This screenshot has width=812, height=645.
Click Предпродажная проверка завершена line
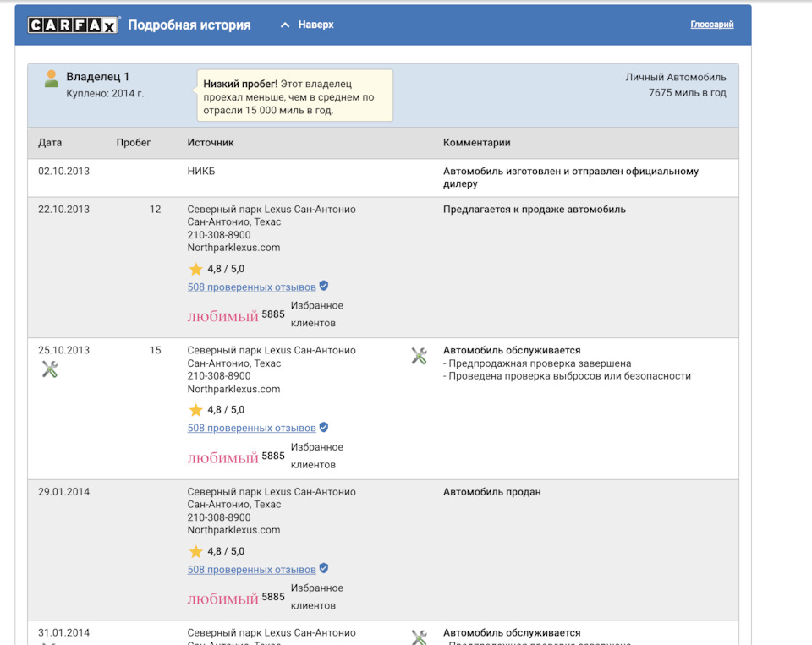coord(537,363)
